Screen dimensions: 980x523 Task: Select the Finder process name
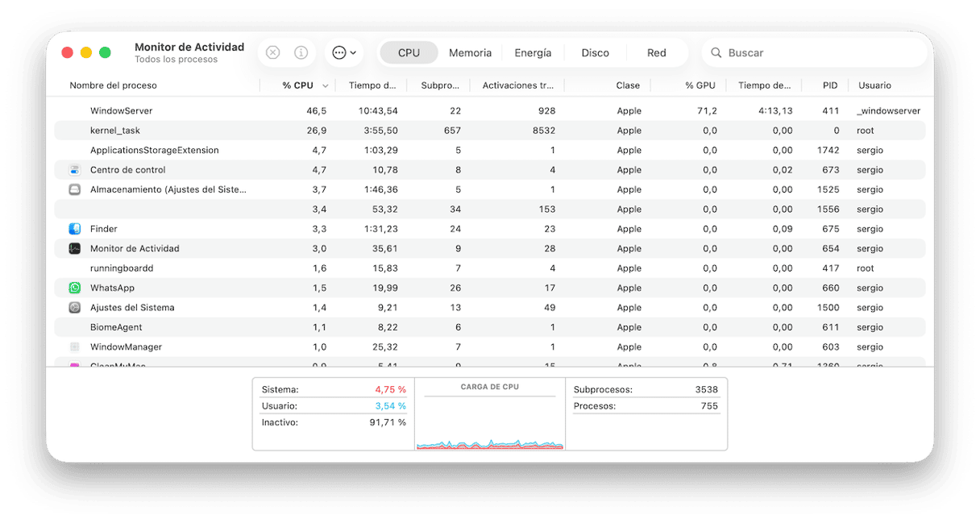pyautogui.click(x=104, y=229)
